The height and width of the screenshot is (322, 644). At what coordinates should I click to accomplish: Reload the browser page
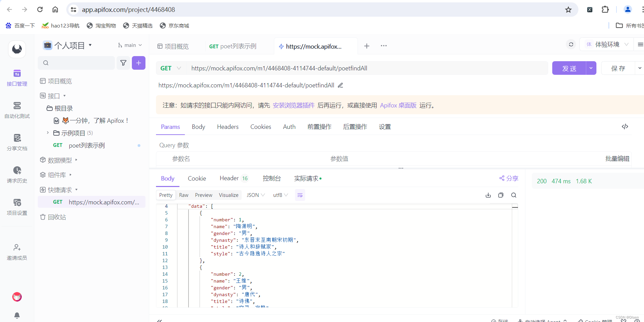pos(40,10)
